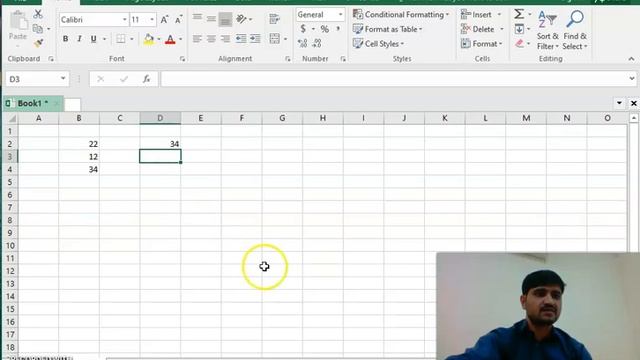
Task: Open the Font group dialog launcher
Action: (182, 59)
